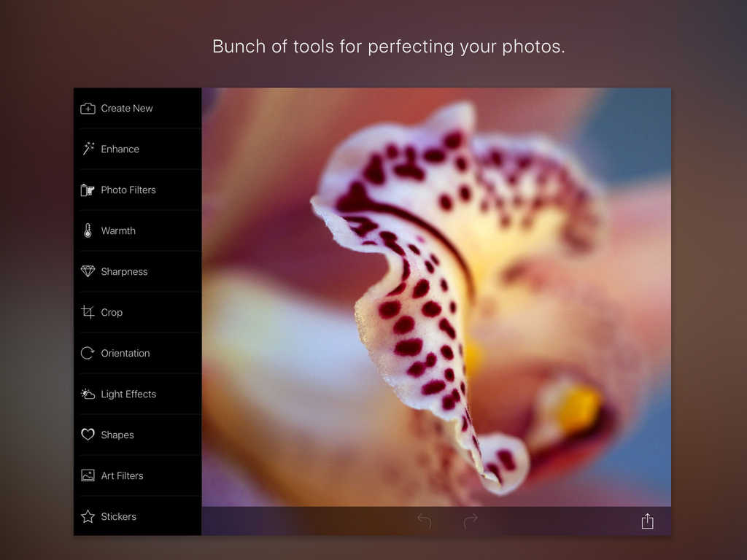This screenshot has height=560, width=747.
Task: Open the Warmth menu item label
Action: tap(118, 231)
